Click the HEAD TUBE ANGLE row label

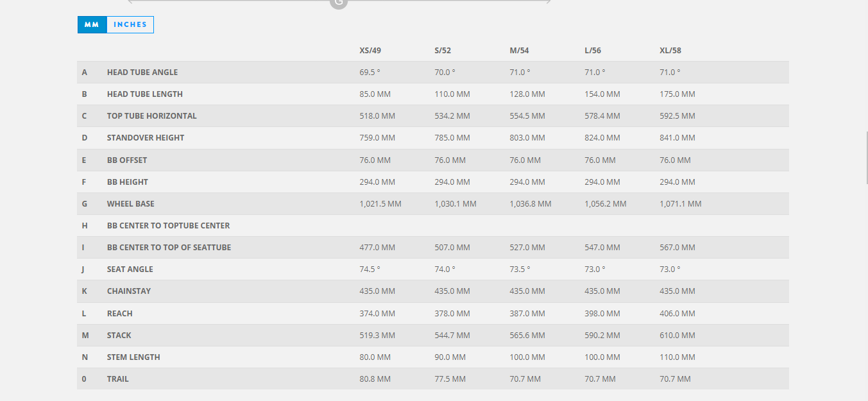142,73
